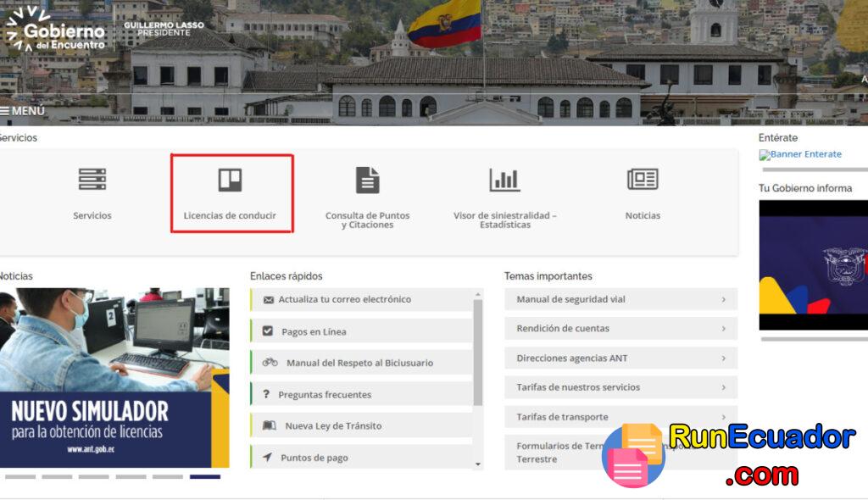Expand the Manual de seguridad vial entry
This screenshot has width=868, height=500.
point(620,299)
